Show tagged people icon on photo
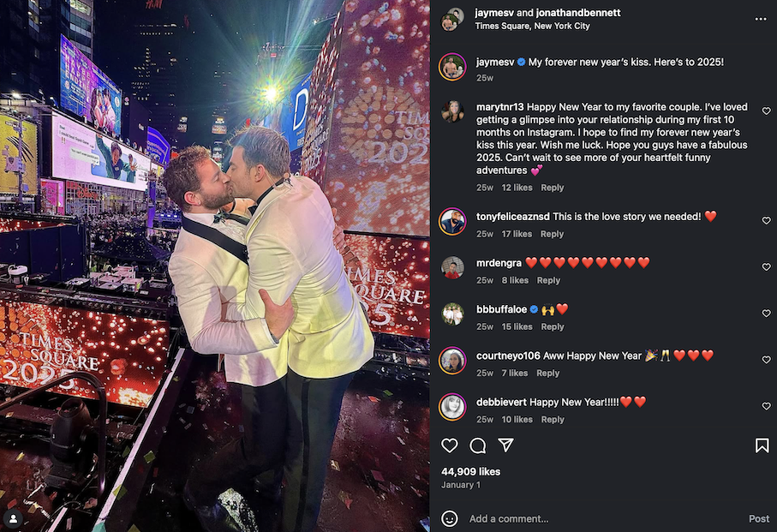 (14, 518)
